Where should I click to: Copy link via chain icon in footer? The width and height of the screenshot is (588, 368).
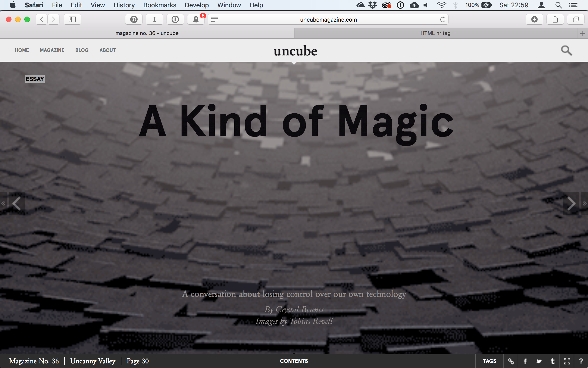click(x=511, y=361)
